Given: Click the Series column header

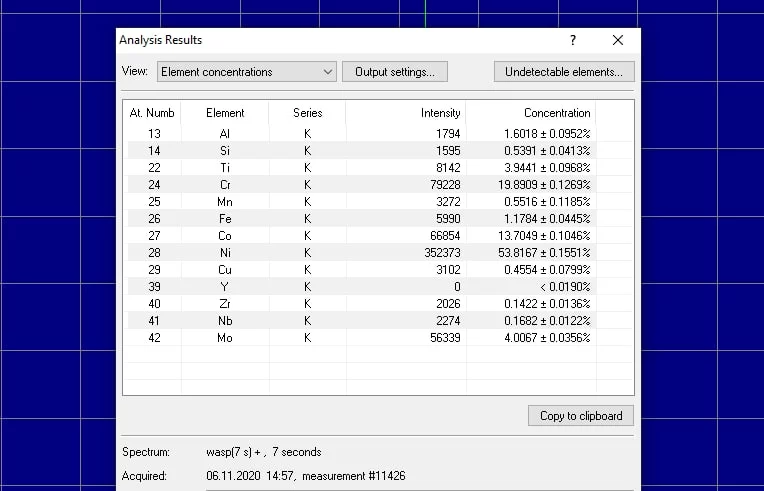Looking at the screenshot, I should point(307,113).
